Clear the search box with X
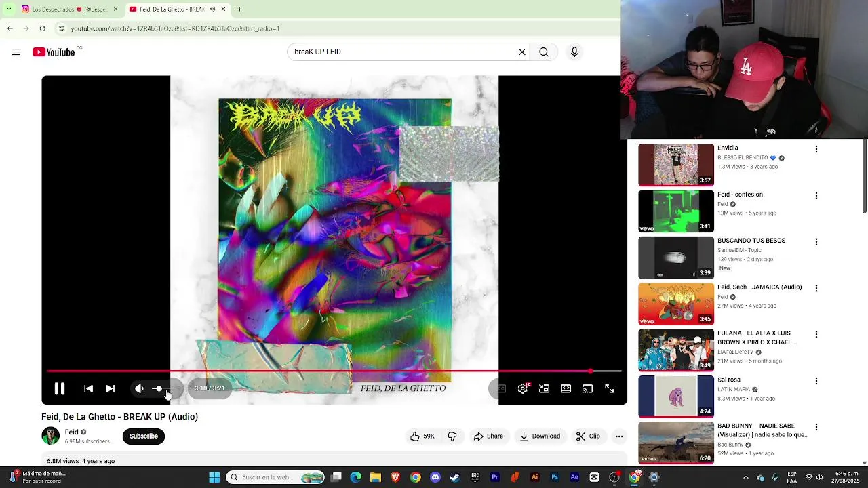Viewport: 868px width, 488px height. click(x=522, y=52)
